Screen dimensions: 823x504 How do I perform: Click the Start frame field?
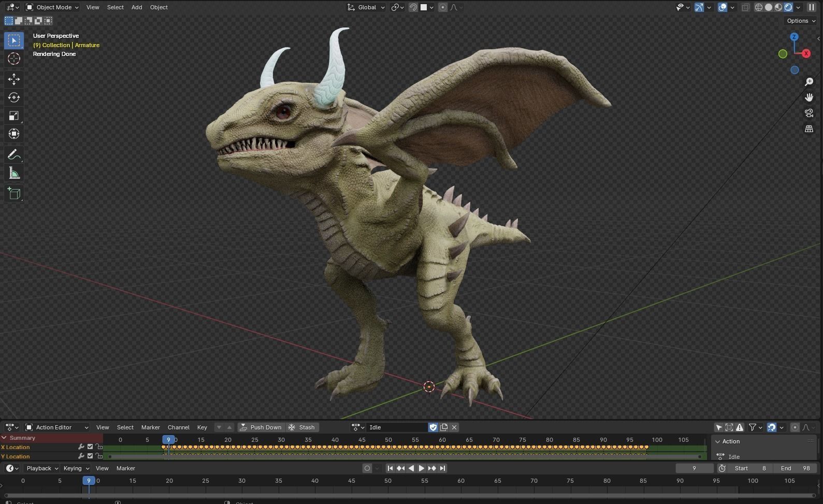pos(750,468)
